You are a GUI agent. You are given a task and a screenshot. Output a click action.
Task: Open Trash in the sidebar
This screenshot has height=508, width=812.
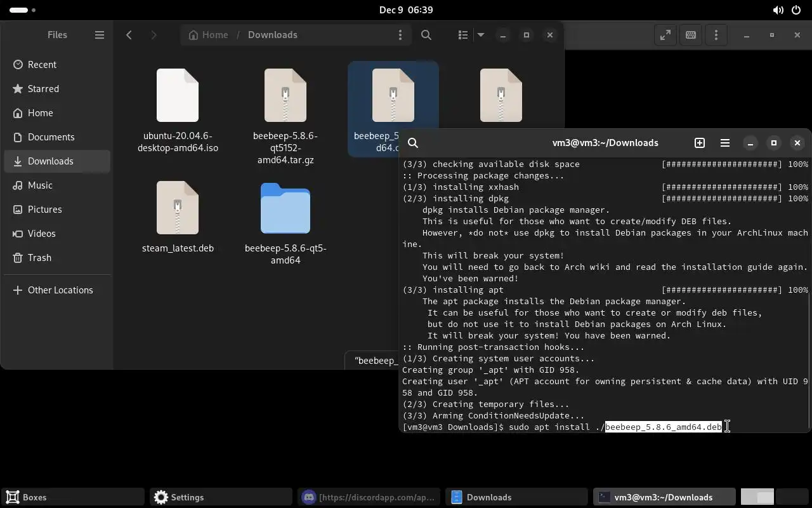[x=57, y=258]
